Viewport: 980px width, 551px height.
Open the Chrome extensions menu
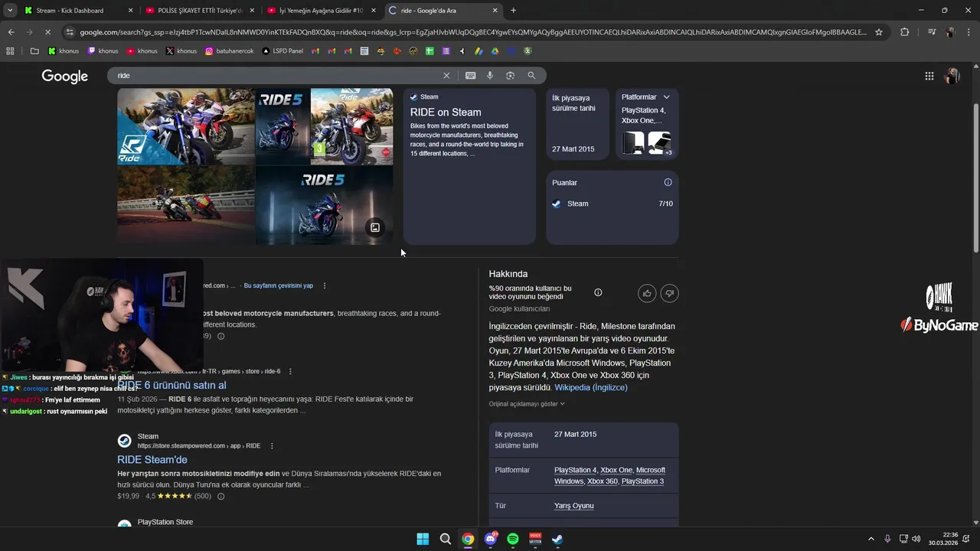click(x=905, y=32)
